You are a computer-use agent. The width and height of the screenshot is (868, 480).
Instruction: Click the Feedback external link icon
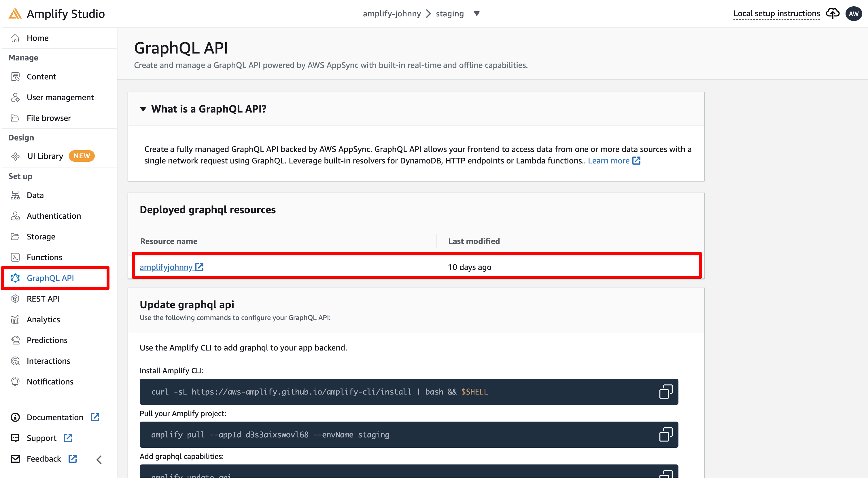click(x=72, y=459)
